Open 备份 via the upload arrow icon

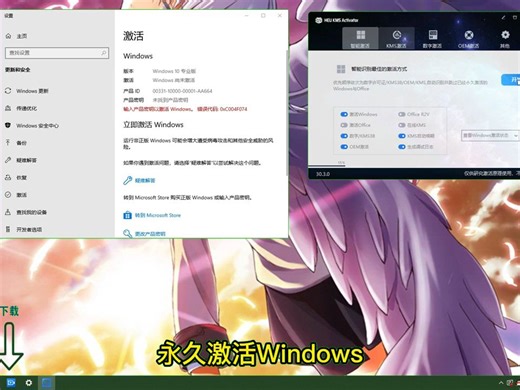8,143
